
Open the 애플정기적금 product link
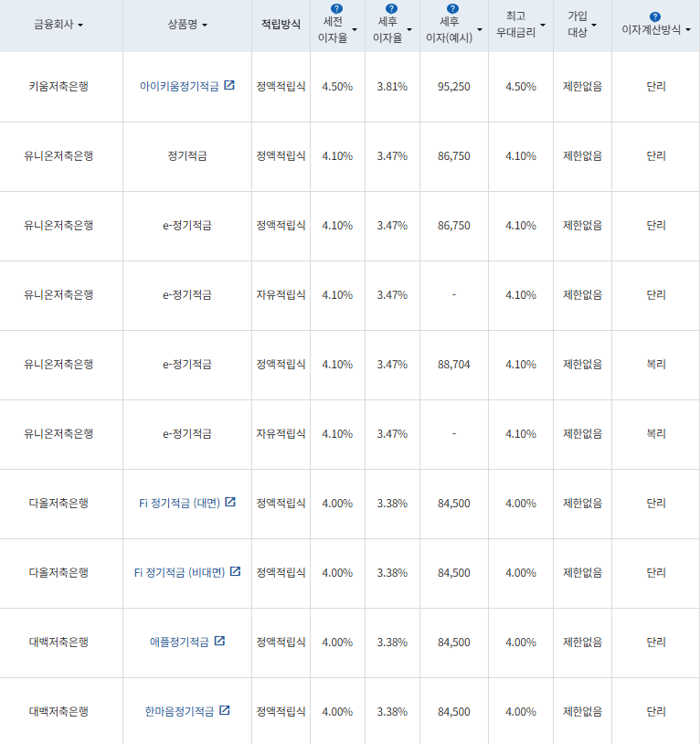(x=179, y=642)
